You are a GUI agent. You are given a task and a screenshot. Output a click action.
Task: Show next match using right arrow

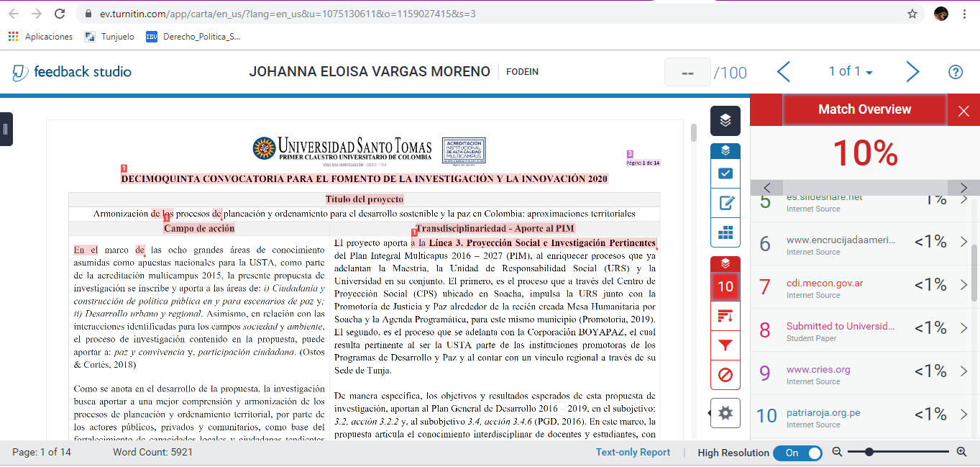(x=963, y=188)
